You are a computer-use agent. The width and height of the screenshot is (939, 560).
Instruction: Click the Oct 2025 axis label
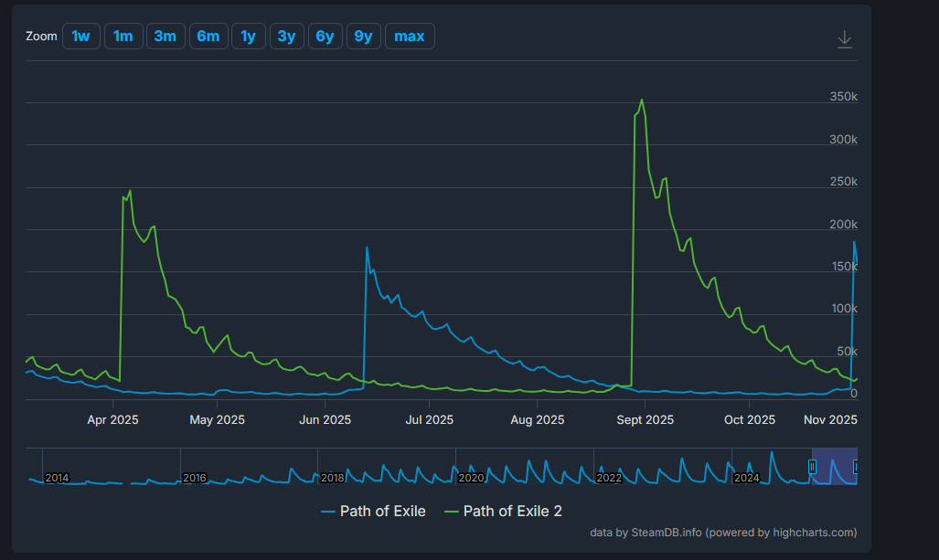tap(750, 420)
